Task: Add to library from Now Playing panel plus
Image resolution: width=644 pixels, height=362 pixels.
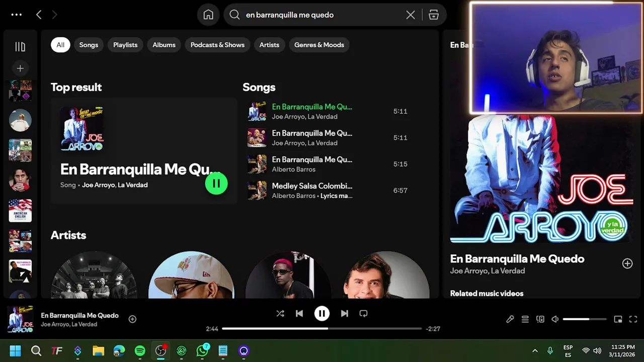Action: point(627,263)
